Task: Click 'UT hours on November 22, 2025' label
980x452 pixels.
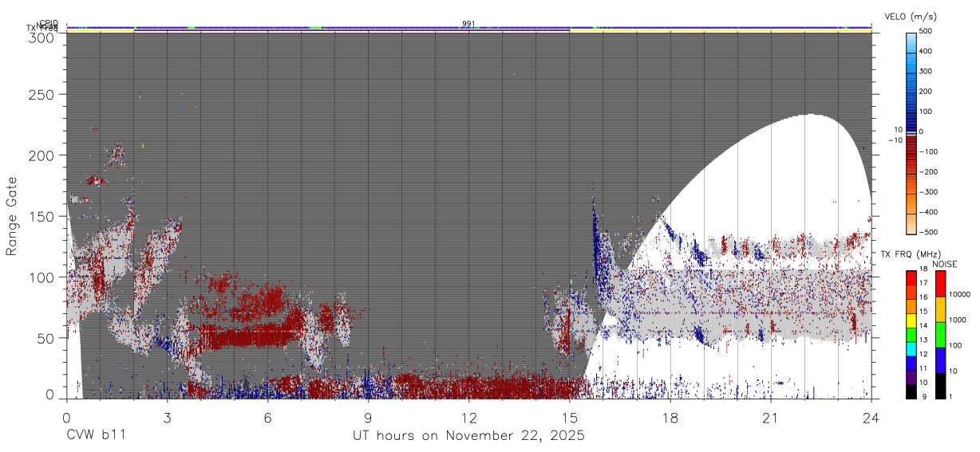Action: (x=468, y=436)
